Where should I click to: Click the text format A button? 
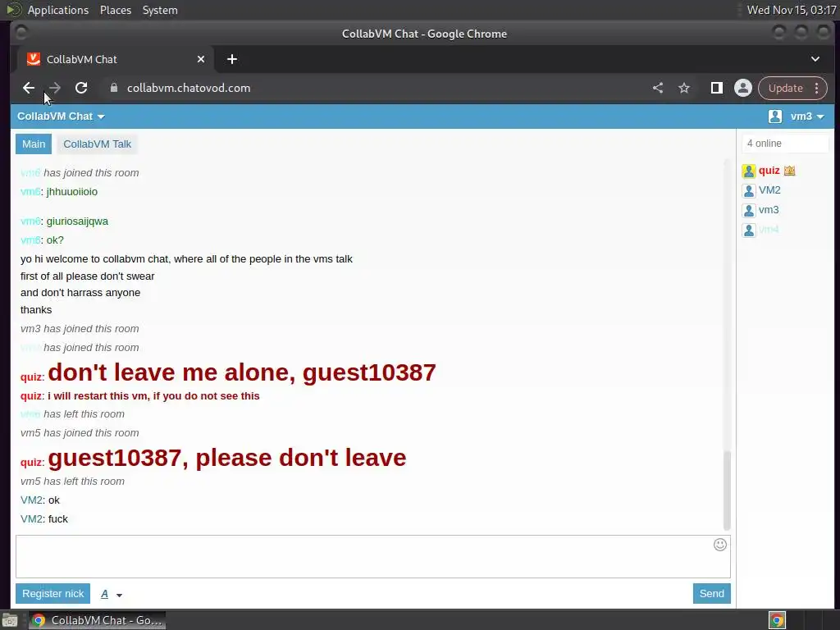click(x=104, y=594)
